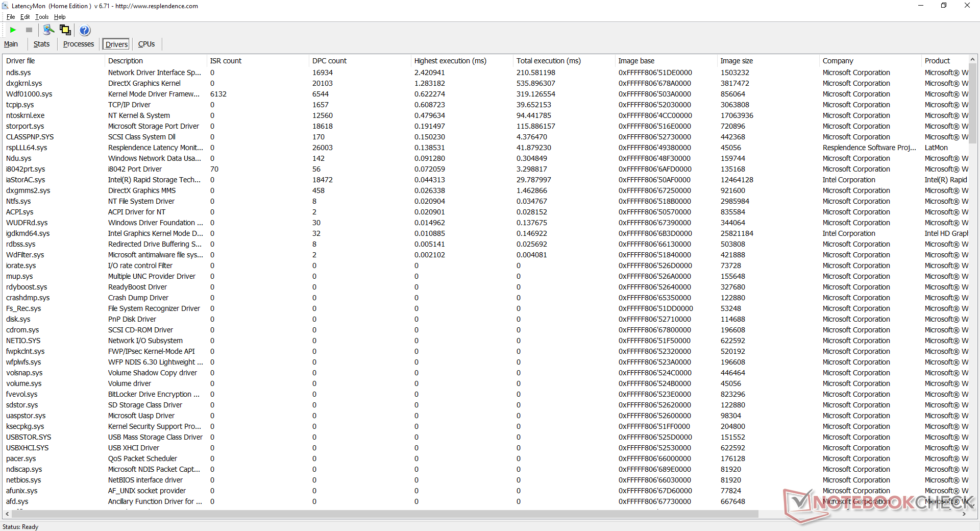The width and height of the screenshot is (980, 531).
Task: Select the rspLLL64.sys driver row
Action: coord(485,148)
